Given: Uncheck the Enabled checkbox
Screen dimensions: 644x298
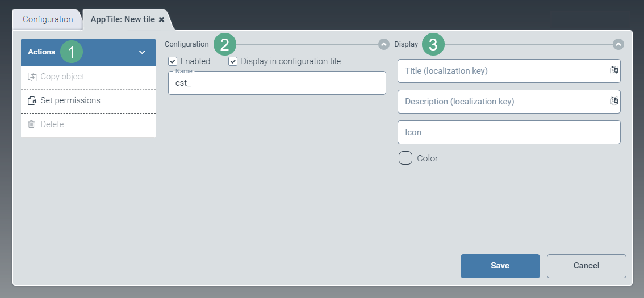Looking at the screenshot, I should (173, 61).
